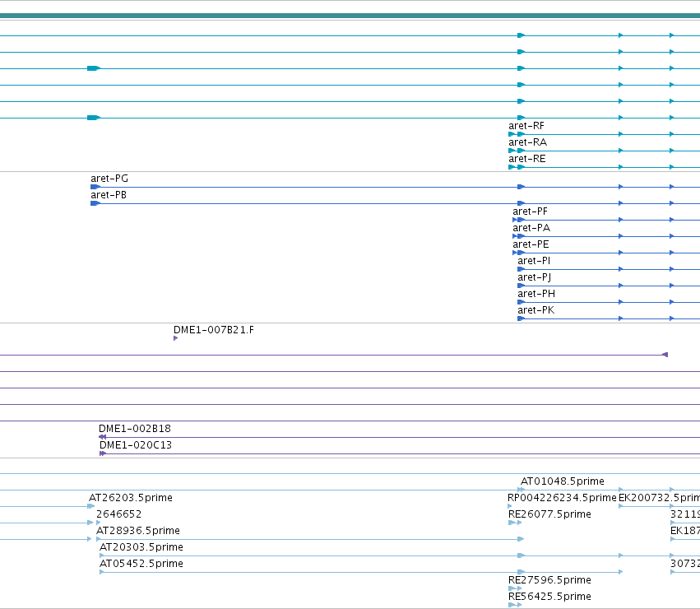Select the AT05452.5prime label
Viewport: 700px width, 609px height.
click(x=141, y=564)
